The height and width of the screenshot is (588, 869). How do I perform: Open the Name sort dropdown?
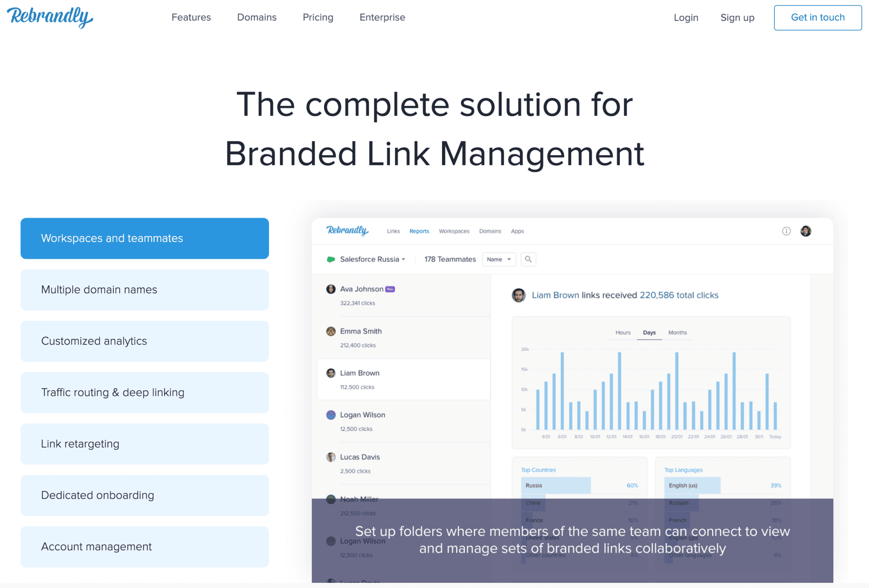tap(499, 259)
